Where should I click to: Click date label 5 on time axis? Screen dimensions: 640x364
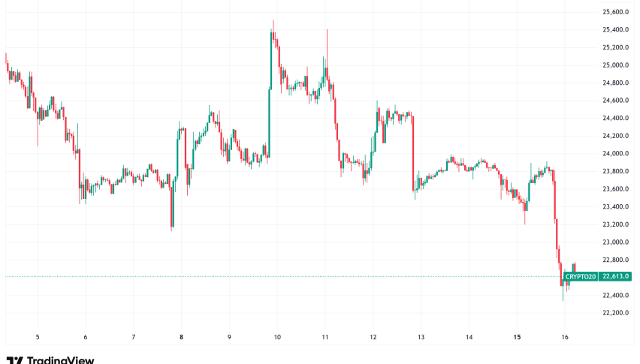[x=37, y=337]
